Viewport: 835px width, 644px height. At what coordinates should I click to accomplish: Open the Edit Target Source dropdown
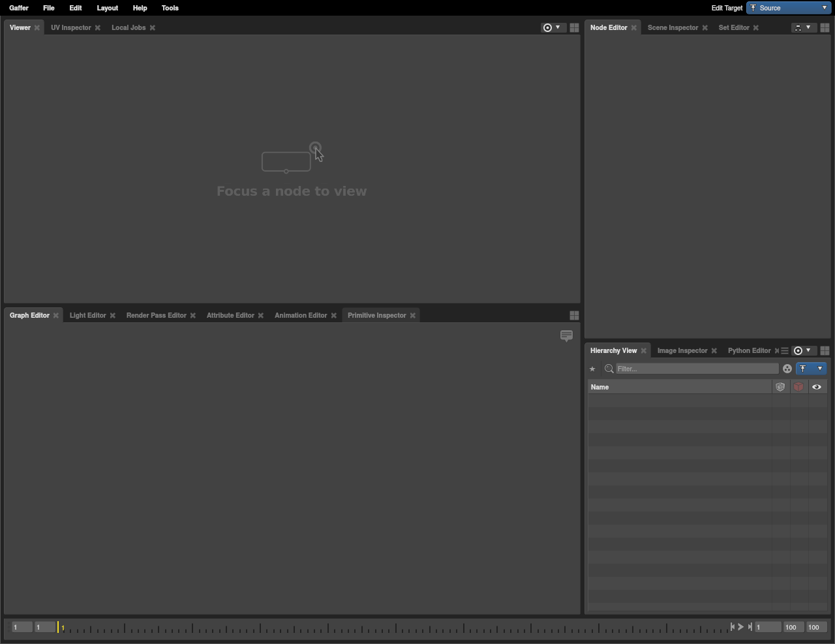pyautogui.click(x=789, y=8)
